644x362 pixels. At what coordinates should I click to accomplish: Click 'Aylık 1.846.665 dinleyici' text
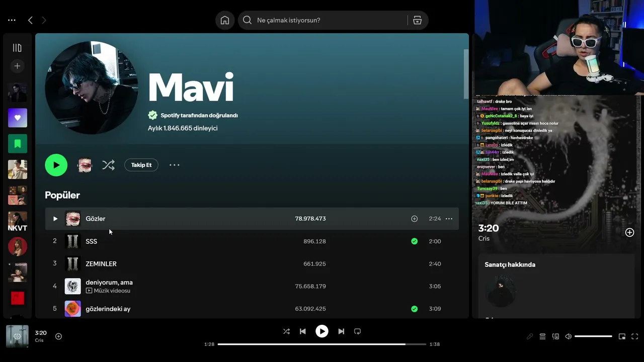[x=183, y=128]
